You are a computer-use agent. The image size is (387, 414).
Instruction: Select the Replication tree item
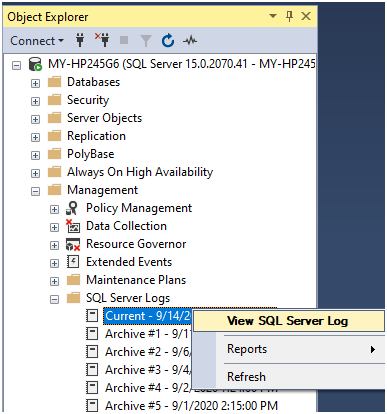(x=96, y=136)
